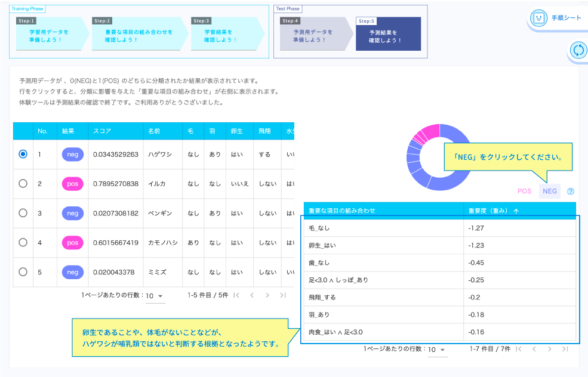Go to previous page of 重要な項目 table

[x=534, y=349]
